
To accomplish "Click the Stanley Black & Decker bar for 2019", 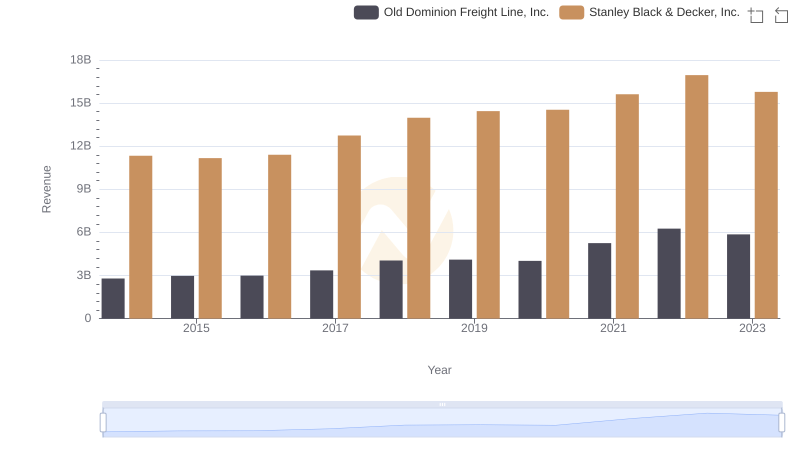I will 488,215.
